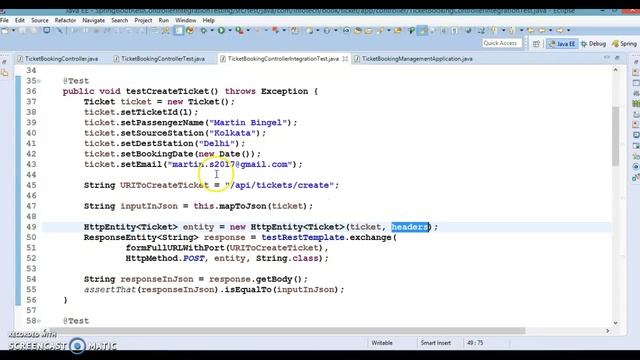Expand the Debug launch dropdown arrow
Screen dimensions: 640x360
[x=211, y=31]
